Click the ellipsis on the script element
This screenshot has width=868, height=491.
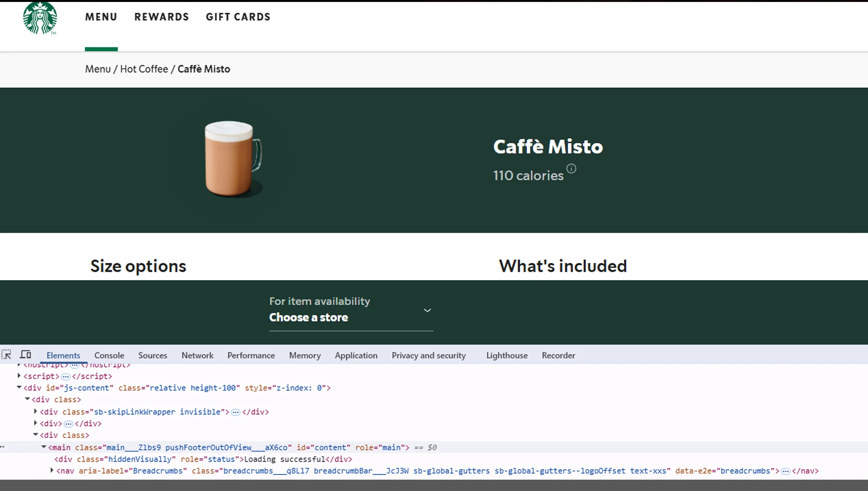coord(65,376)
